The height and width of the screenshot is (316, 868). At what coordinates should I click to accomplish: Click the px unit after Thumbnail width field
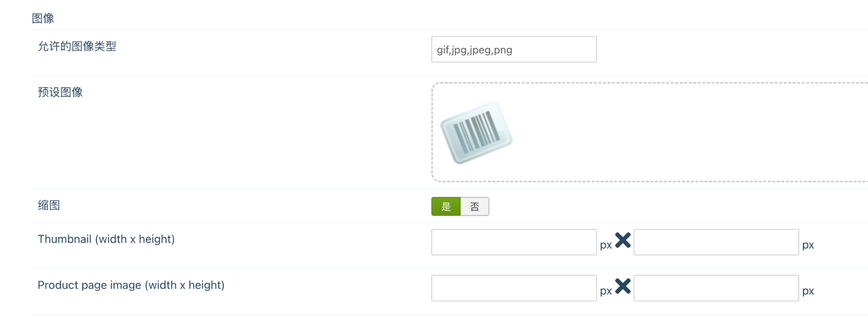[606, 245]
